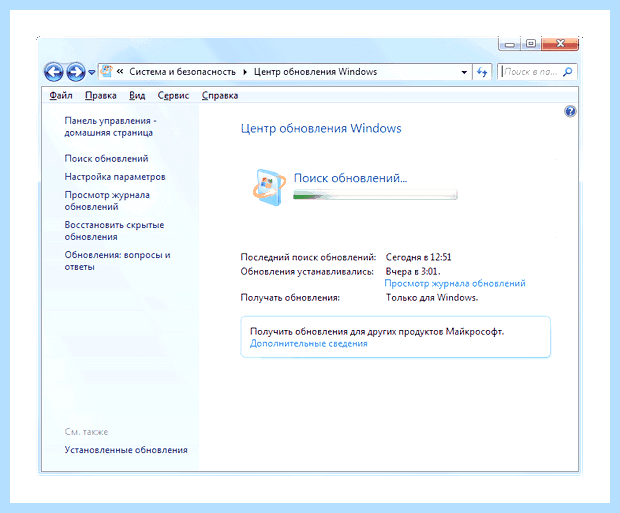Screen dimensions: 620x513
Task: Open 'Просмотр журнала обновлений' in sidebar
Action: (x=107, y=201)
